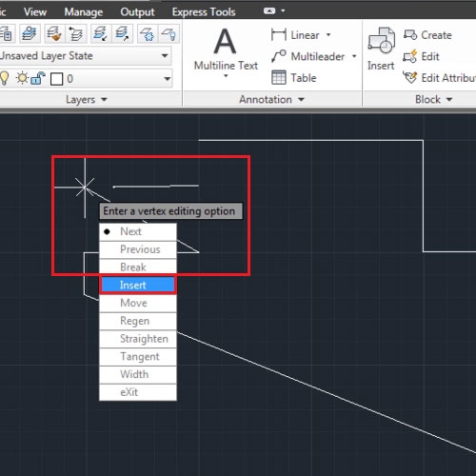Image resolution: width=476 pixels, height=476 pixels.
Task: Toggle the layer on/off lightbulb
Action: point(5,78)
